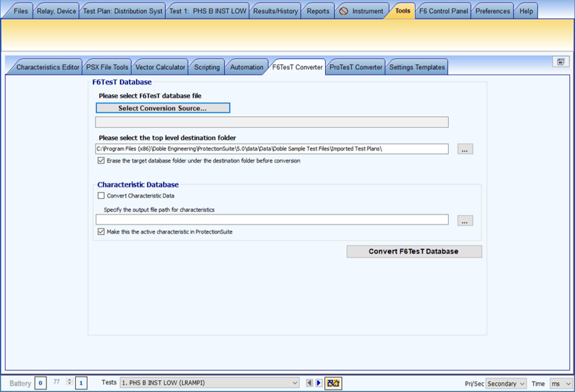Toggle Erase the target database folder checkbox
575x392 pixels.
tap(101, 161)
